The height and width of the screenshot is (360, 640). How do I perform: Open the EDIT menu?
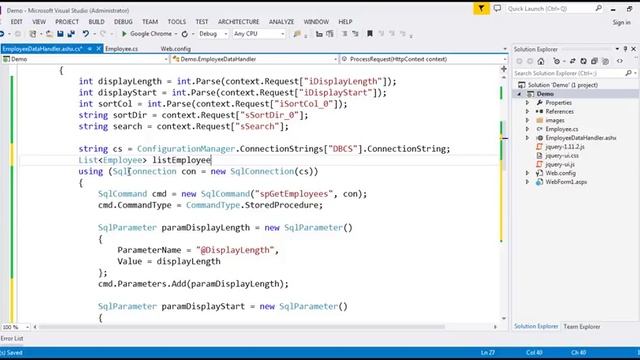pyautogui.click(x=17, y=22)
